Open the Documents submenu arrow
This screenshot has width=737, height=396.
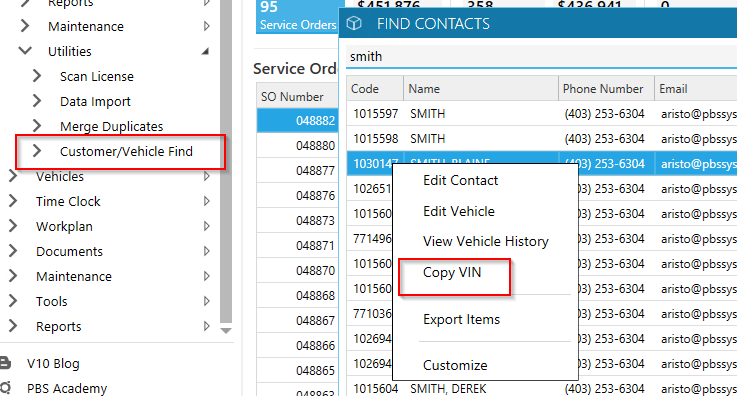pyautogui.click(x=206, y=251)
